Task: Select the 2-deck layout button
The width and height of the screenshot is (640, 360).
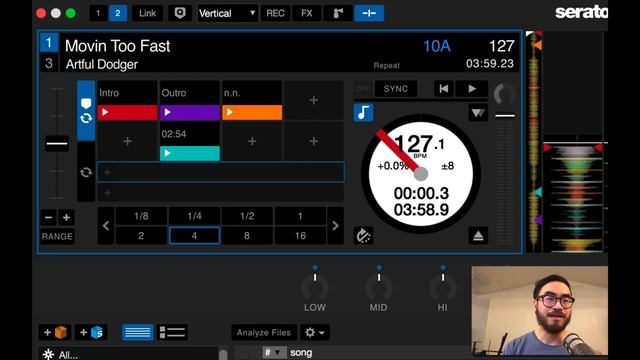Action: [118, 13]
